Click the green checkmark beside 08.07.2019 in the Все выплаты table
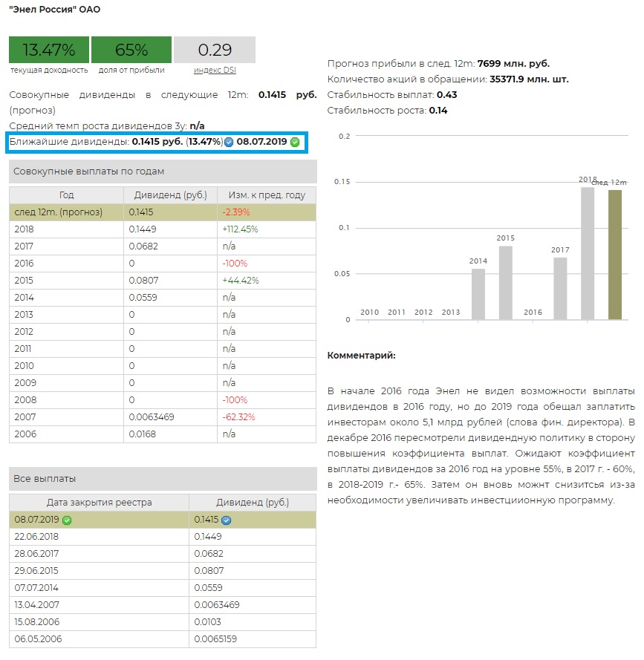This screenshot has width=644, height=660. (x=68, y=520)
